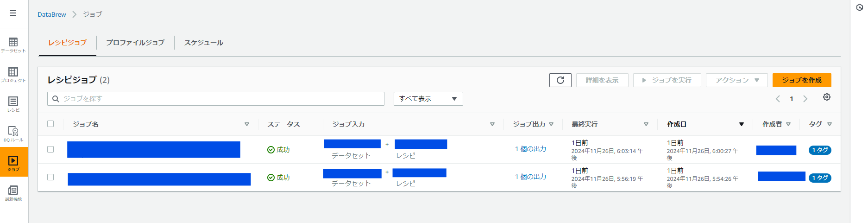Click the ジョブを作成 button
This screenshot has width=868, height=223.
(x=802, y=80)
